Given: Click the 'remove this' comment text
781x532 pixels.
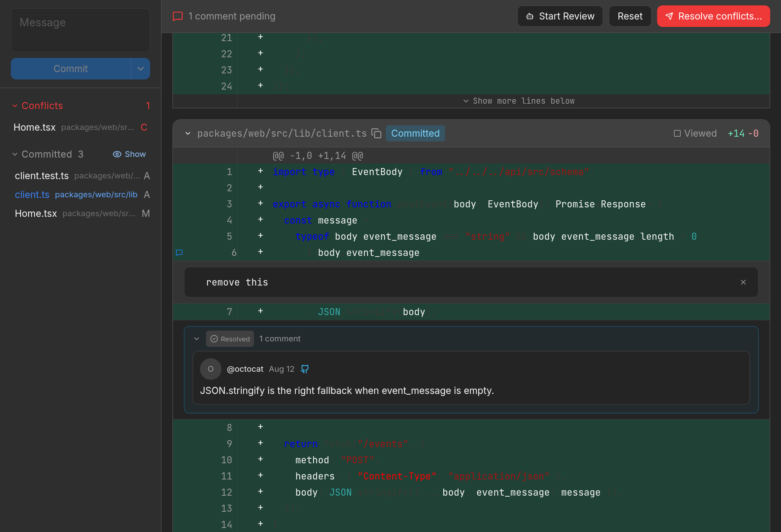Looking at the screenshot, I should click(x=237, y=282).
